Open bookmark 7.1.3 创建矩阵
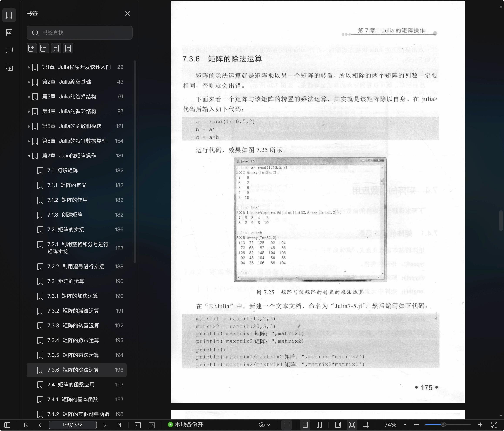The width and height of the screenshot is (504, 431). pos(76,215)
